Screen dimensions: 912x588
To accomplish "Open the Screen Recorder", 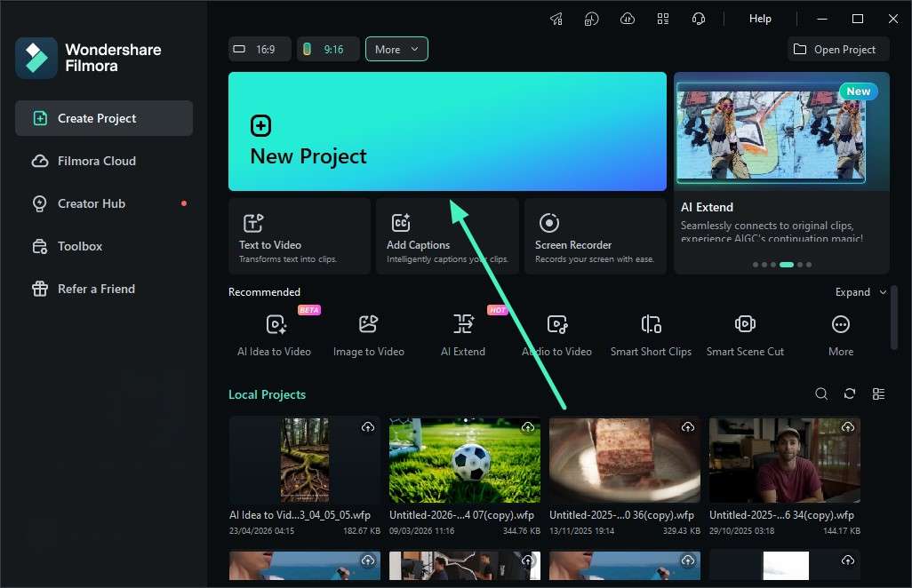I will tap(596, 236).
